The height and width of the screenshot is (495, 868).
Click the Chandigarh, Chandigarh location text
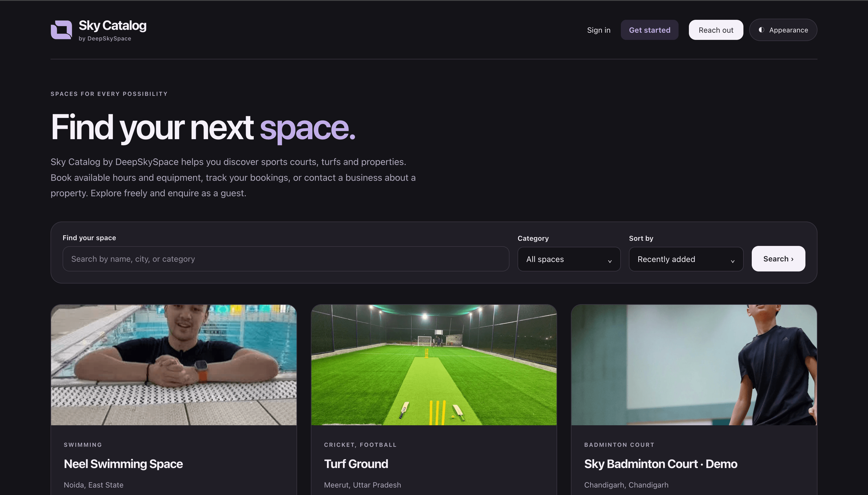pyautogui.click(x=626, y=485)
